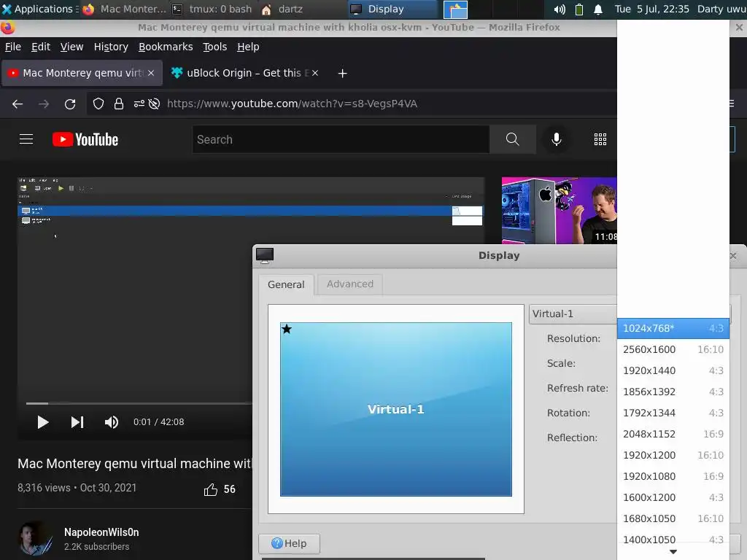The height and width of the screenshot is (560, 747).
Task: Switch to the uBlock Origin tab
Action: tap(245, 73)
